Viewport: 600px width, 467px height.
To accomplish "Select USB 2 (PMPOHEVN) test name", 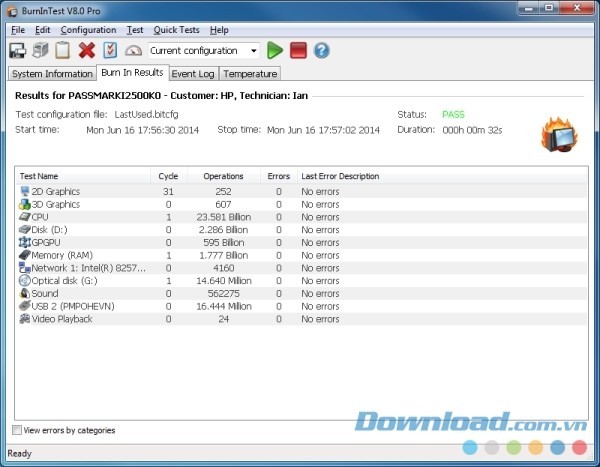I will coord(73,306).
